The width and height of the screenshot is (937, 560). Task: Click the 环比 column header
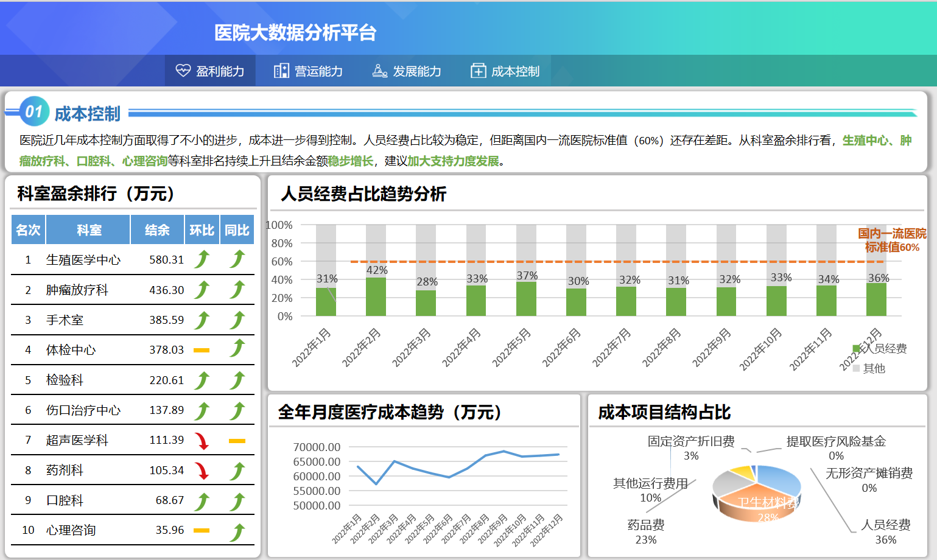click(202, 230)
